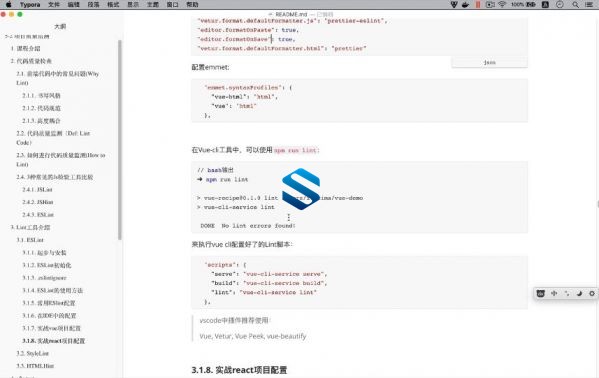Viewport: 599px width, 378px height.
Task: Toggle the moon icon on input method bar
Action: [x=579, y=294]
